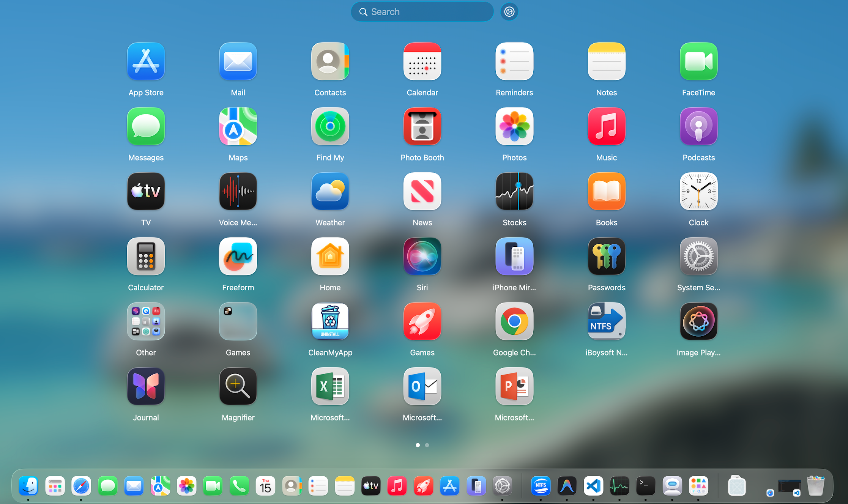Open Google Chrome from the app grid

514,321
